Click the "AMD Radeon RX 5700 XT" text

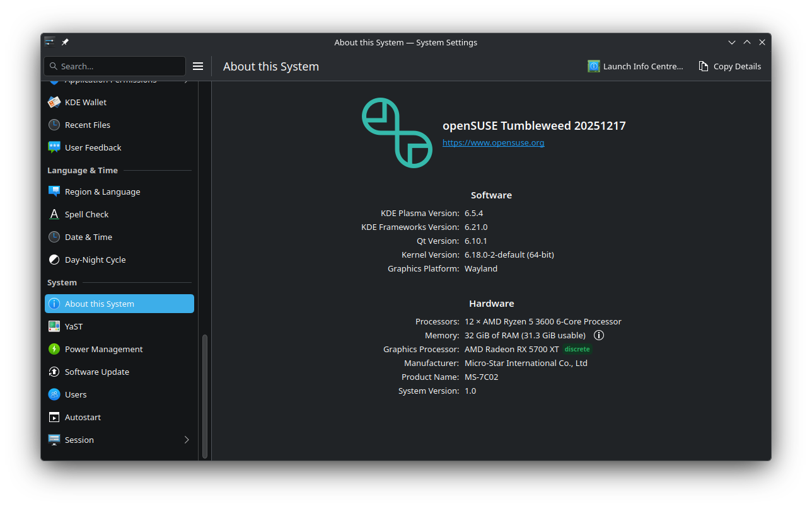click(512, 349)
